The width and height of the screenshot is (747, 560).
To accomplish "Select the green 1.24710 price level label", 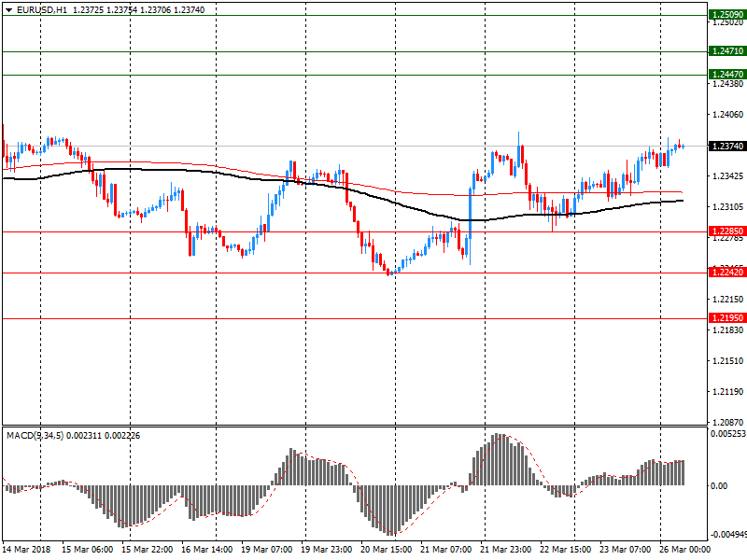I will tap(726, 51).
